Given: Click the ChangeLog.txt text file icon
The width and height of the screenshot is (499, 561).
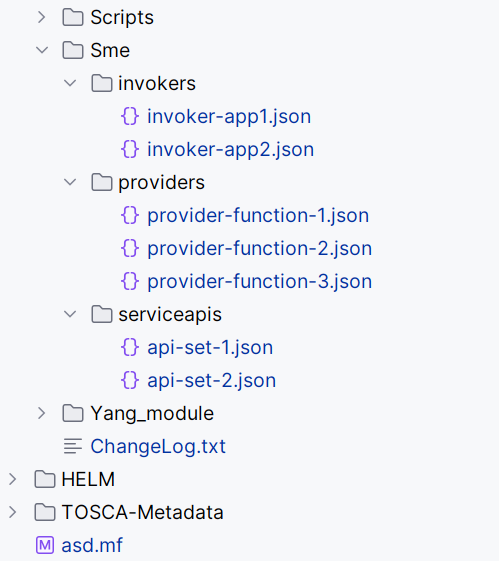Looking at the screenshot, I should coord(73,446).
